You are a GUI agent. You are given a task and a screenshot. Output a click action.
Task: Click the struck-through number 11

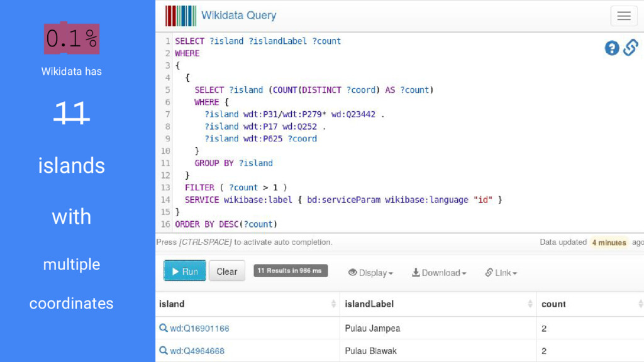pos(72,112)
